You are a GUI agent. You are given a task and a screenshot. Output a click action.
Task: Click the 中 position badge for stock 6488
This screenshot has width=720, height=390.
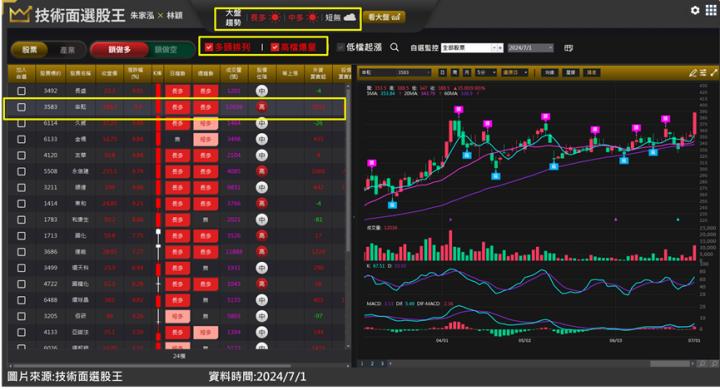click(262, 300)
